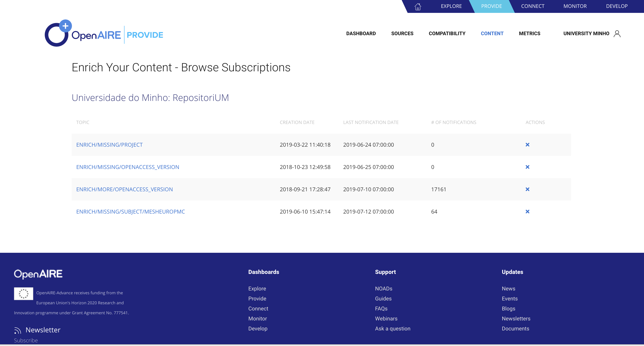Go to the home icon in top bar

[x=418, y=7]
